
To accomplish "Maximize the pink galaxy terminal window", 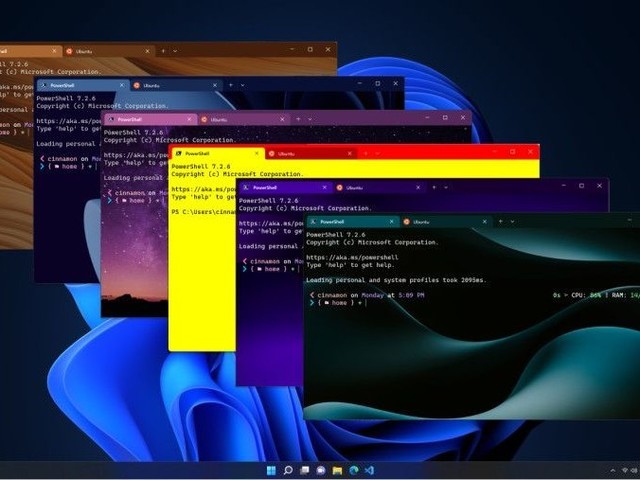I will [445, 118].
